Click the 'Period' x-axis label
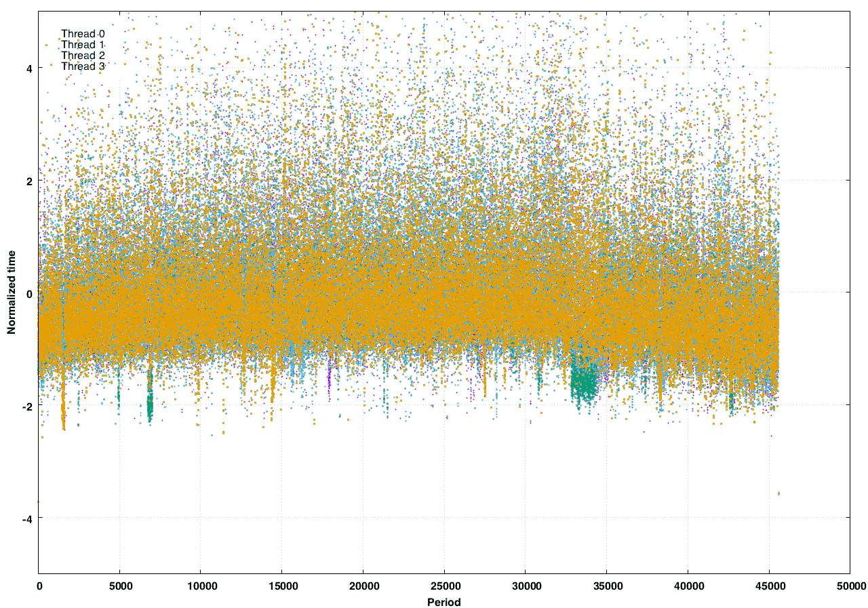868x608 pixels. pos(444,601)
